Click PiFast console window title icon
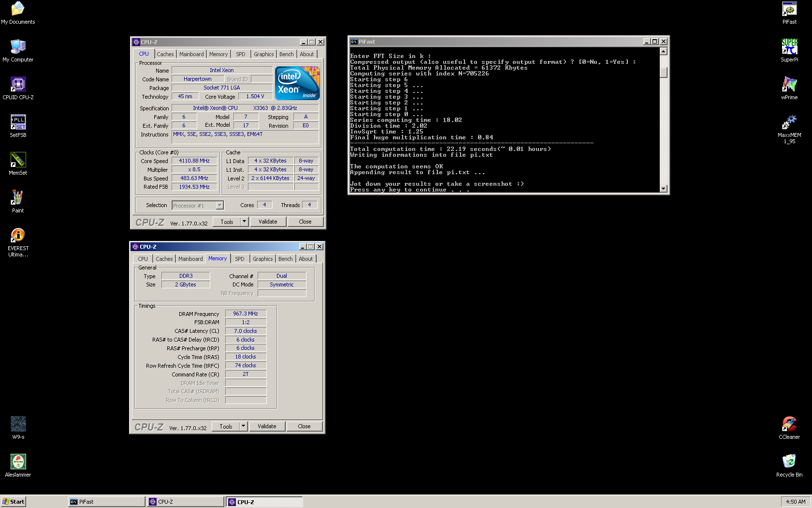The height and width of the screenshot is (508, 812). tap(354, 42)
